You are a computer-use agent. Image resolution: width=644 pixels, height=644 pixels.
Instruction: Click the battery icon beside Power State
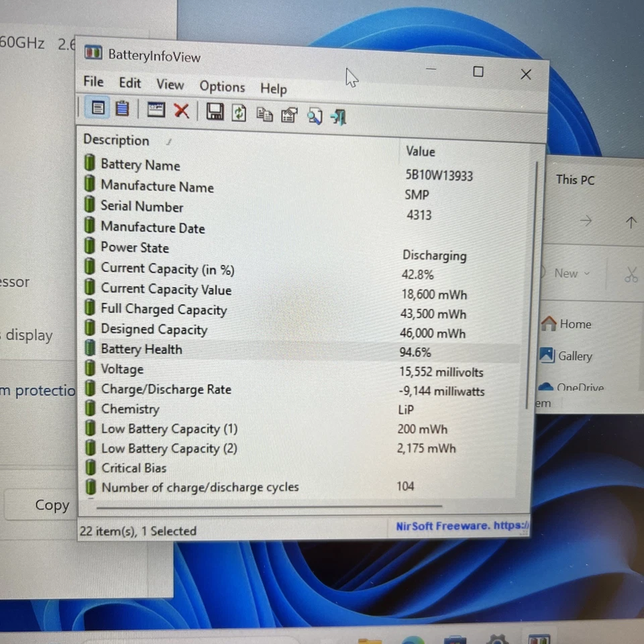coord(89,246)
